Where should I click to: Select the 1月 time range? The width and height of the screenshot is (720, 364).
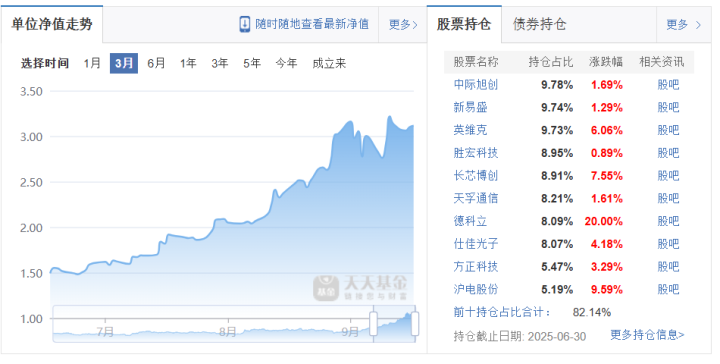coord(92,63)
